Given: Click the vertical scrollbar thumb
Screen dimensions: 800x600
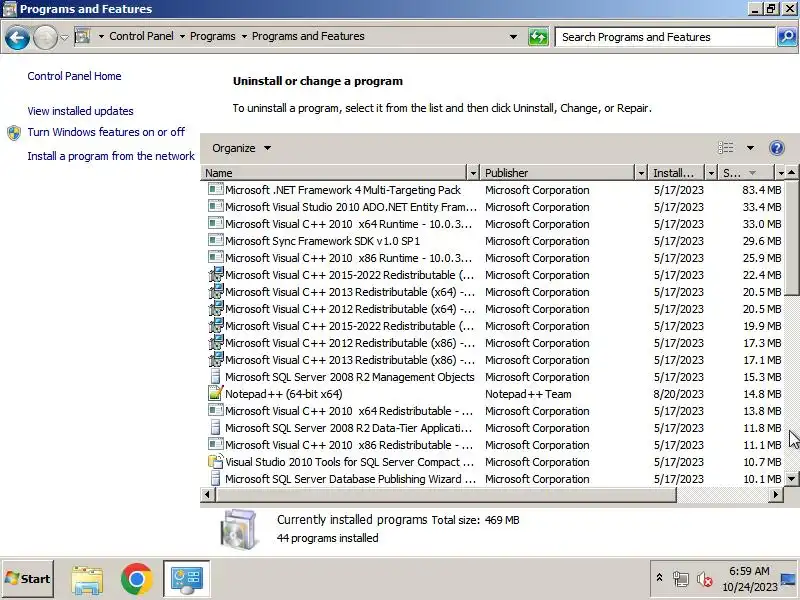Looking at the screenshot, I should click(x=791, y=237).
